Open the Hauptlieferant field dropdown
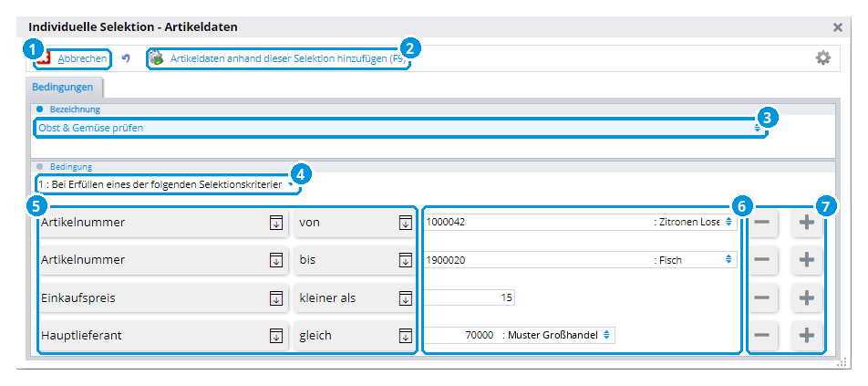868x386 pixels. (275, 335)
